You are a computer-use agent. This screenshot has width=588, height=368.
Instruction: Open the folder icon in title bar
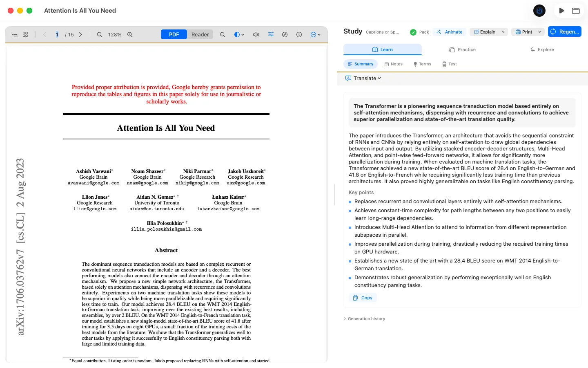click(576, 11)
